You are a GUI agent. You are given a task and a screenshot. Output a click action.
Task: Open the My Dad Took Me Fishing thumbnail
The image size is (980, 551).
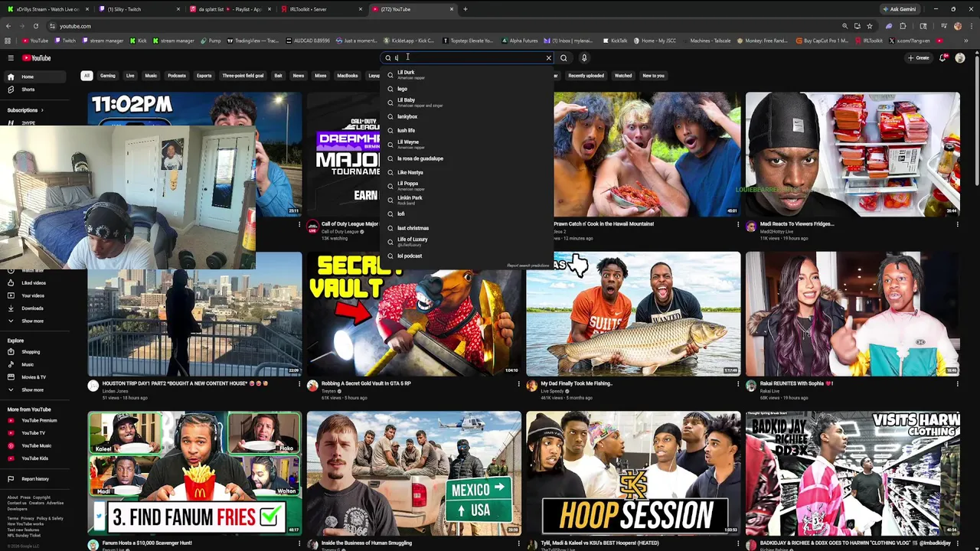[633, 314]
